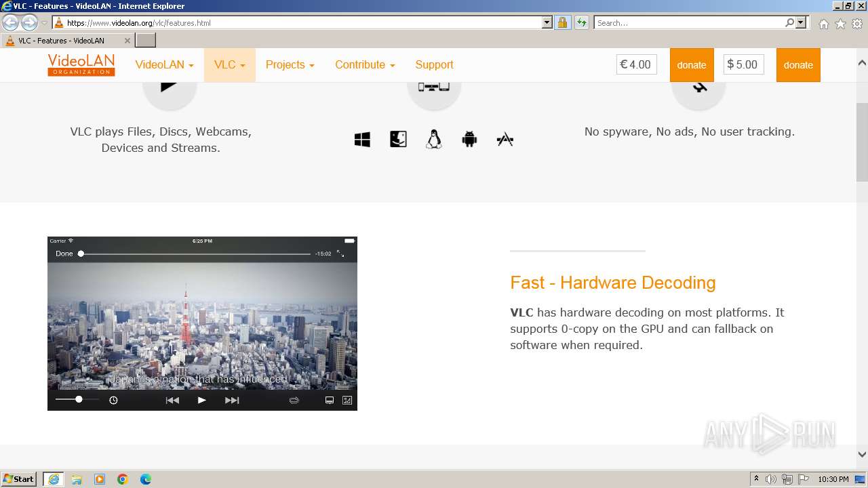The height and width of the screenshot is (488, 868).
Task: Click the Start button
Action: pos(19,479)
